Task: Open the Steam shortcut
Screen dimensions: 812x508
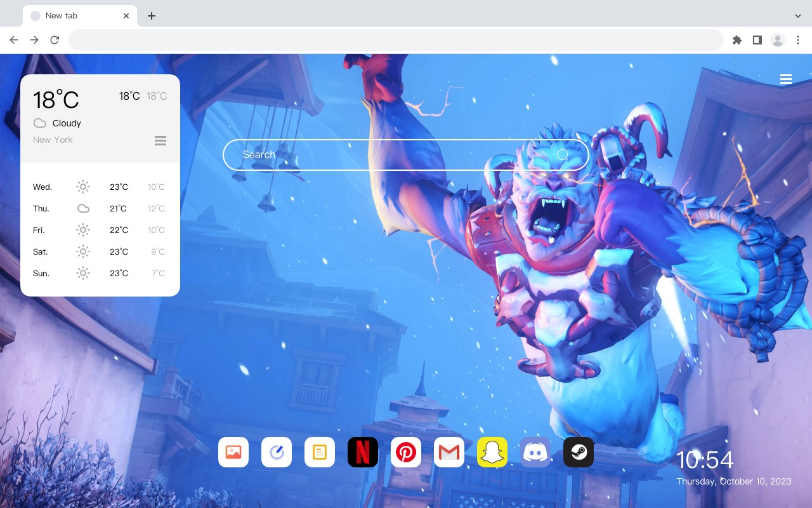Action: click(x=579, y=452)
